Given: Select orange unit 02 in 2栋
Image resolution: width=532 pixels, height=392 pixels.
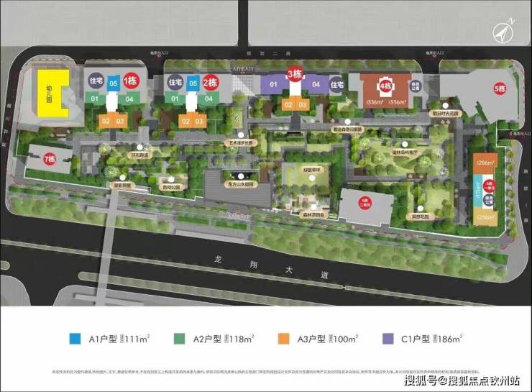Looking at the screenshot, I should [185, 121].
